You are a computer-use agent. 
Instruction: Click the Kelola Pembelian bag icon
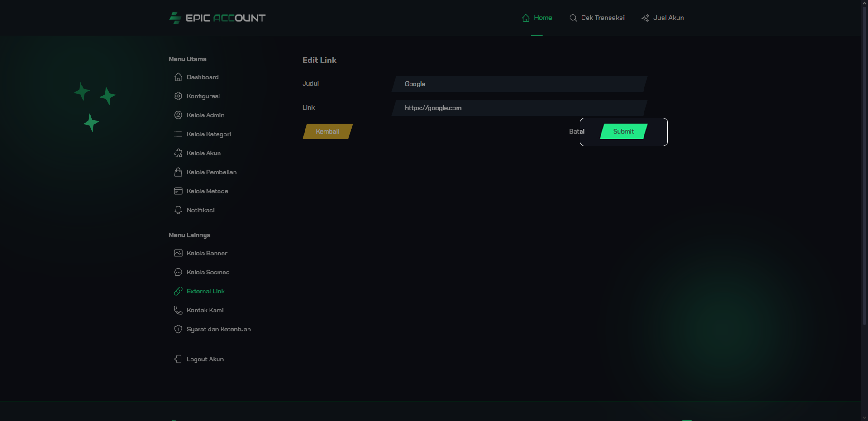pos(178,172)
